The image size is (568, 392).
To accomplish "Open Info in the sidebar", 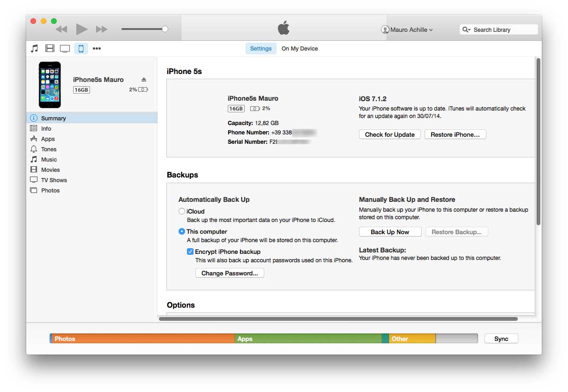I will 92,128.
